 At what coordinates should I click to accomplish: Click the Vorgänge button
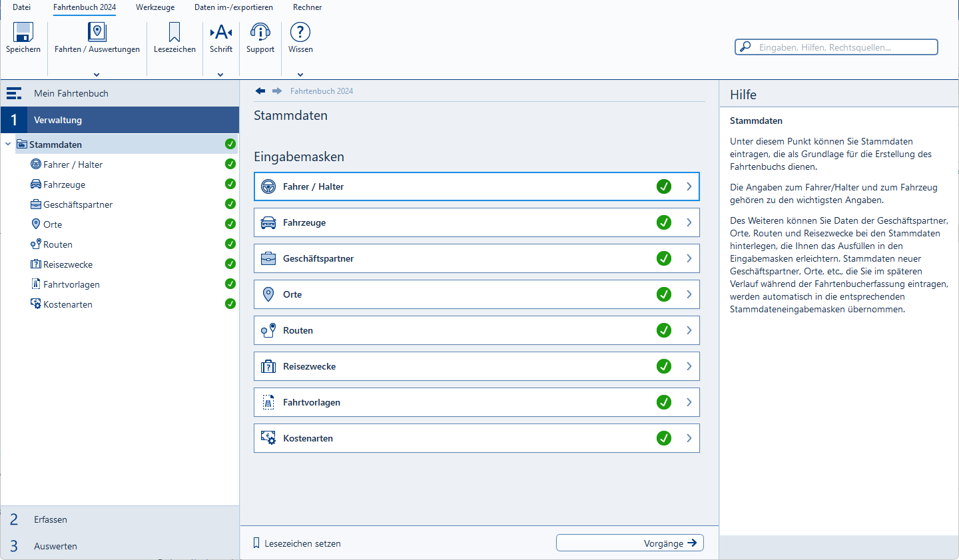click(630, 543)
